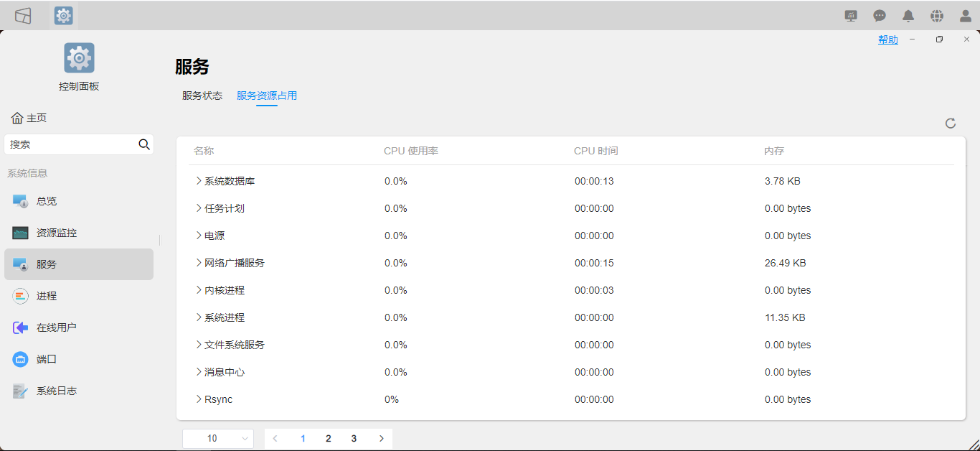
Task: Expand the 内核进程 row
Action: (x=199, y=290)
